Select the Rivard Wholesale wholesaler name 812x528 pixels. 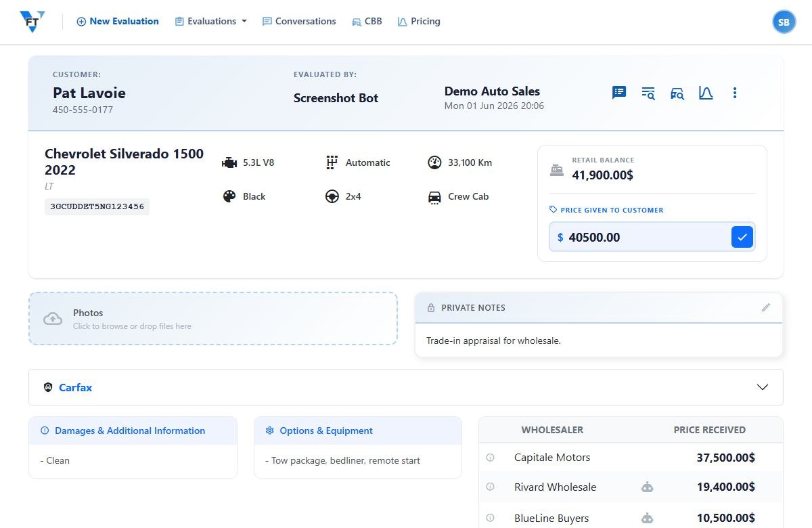556,487
